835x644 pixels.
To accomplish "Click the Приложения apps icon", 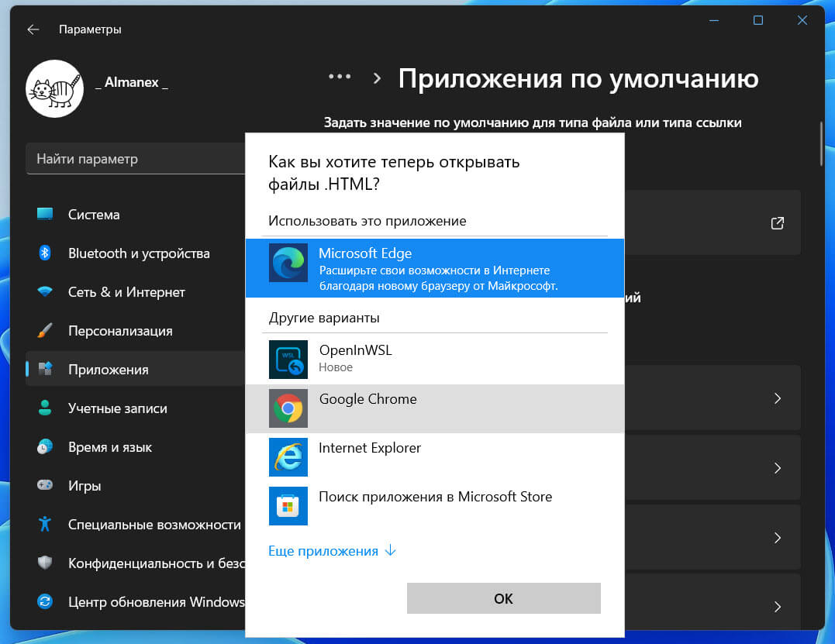I will point(45,369).
